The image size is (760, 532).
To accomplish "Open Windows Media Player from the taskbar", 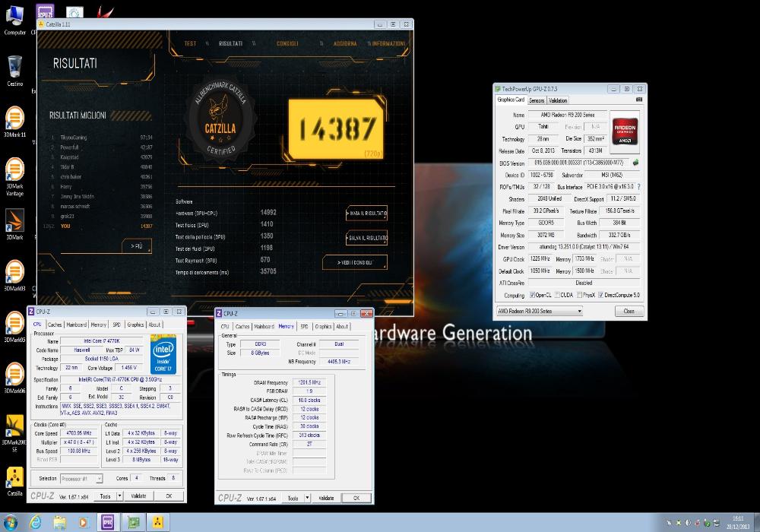I will click(x=84, y=522).
